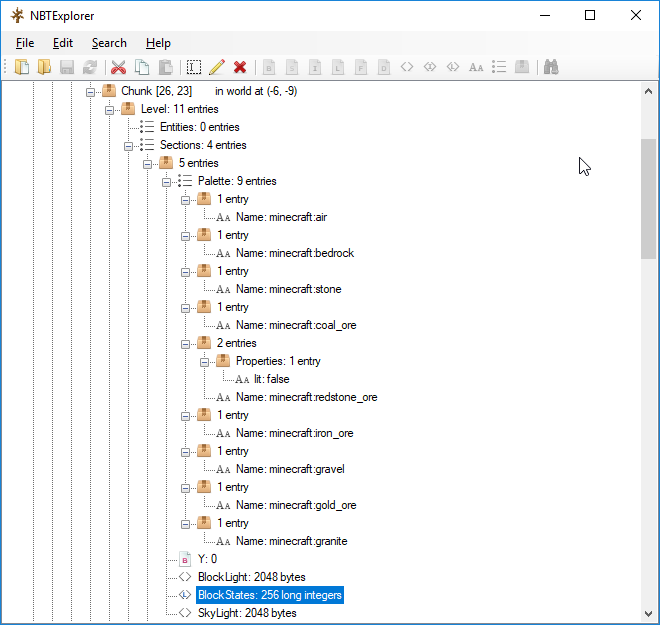
Task: Delete the selected tag with red X
Action: (240, 67)
